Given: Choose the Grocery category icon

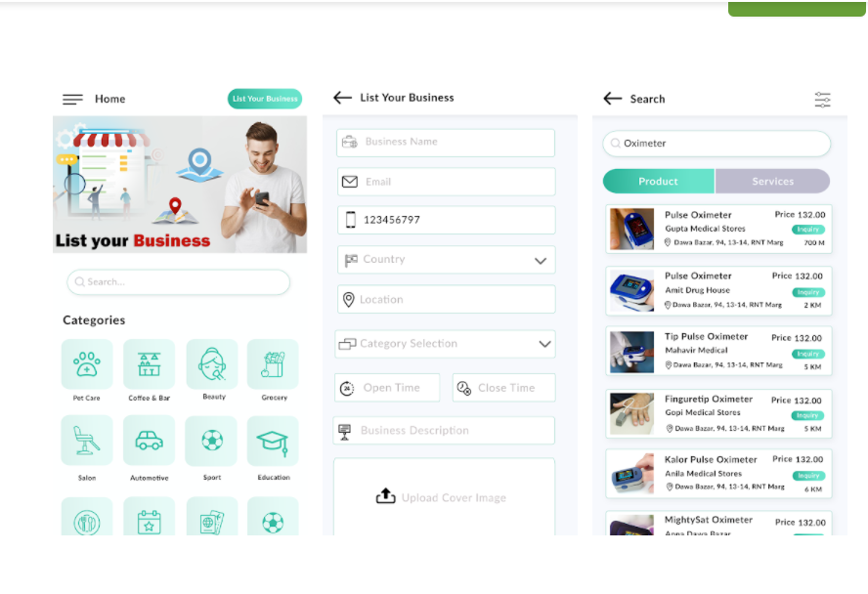Looking at the screenshot, I should [x=273, y=364].
